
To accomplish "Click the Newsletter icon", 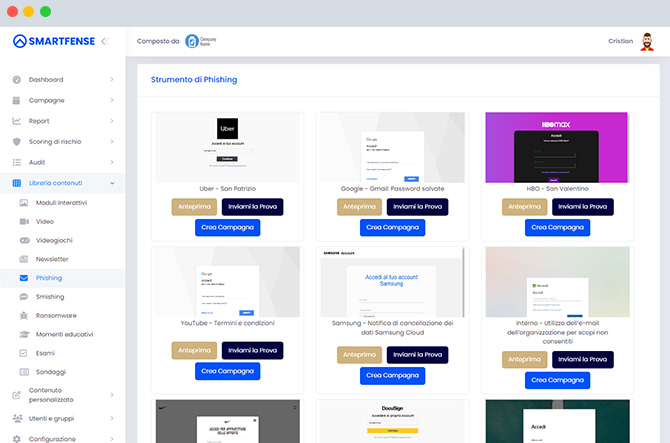I will 24,259.
